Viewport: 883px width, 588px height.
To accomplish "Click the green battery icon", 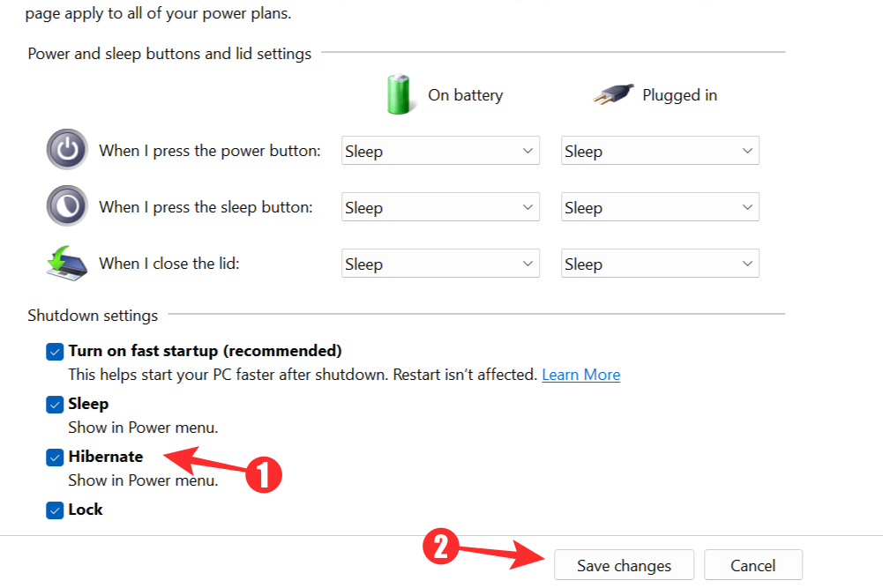I will tap(399, 94).
